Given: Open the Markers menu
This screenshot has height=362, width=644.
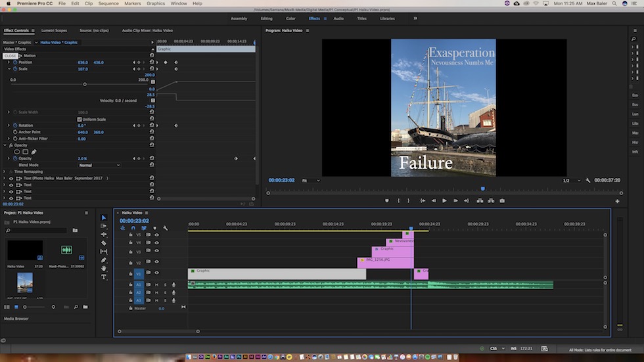Looking at the screenshot, I should click(133, 3).
